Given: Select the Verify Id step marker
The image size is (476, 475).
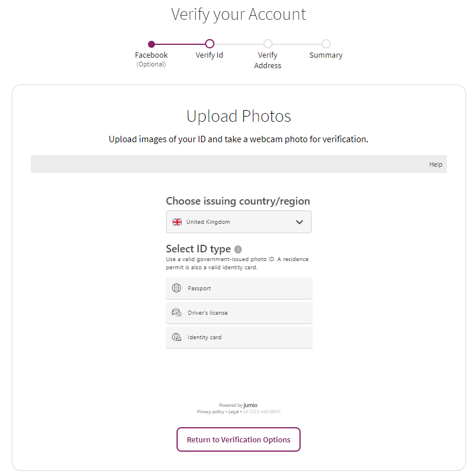Looking at the screenshot, I should (x=209, y=44).
